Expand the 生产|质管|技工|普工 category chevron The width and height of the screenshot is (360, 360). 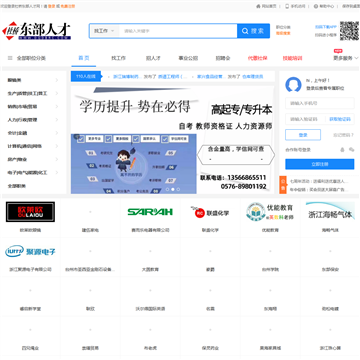pyautogui.click(x=57, y=93)
